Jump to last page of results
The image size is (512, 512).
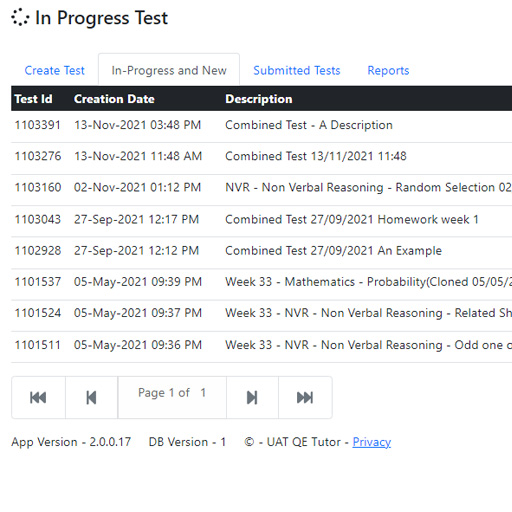[x=305, y=397]
